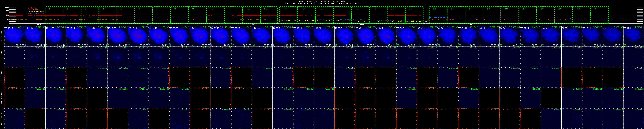
Task: Open the 3-6 keV image starting 00:02:24
Action: (427, 36)
